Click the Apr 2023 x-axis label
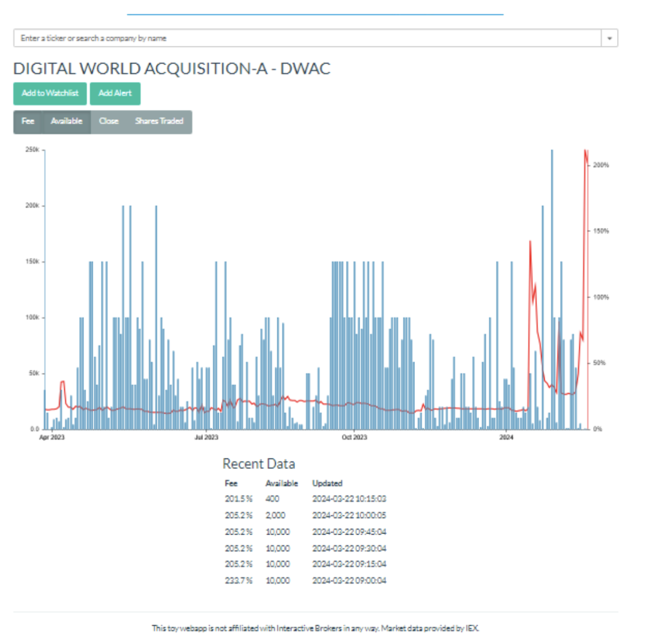Screen dimensions: 663x644 (x=52, y=437)
